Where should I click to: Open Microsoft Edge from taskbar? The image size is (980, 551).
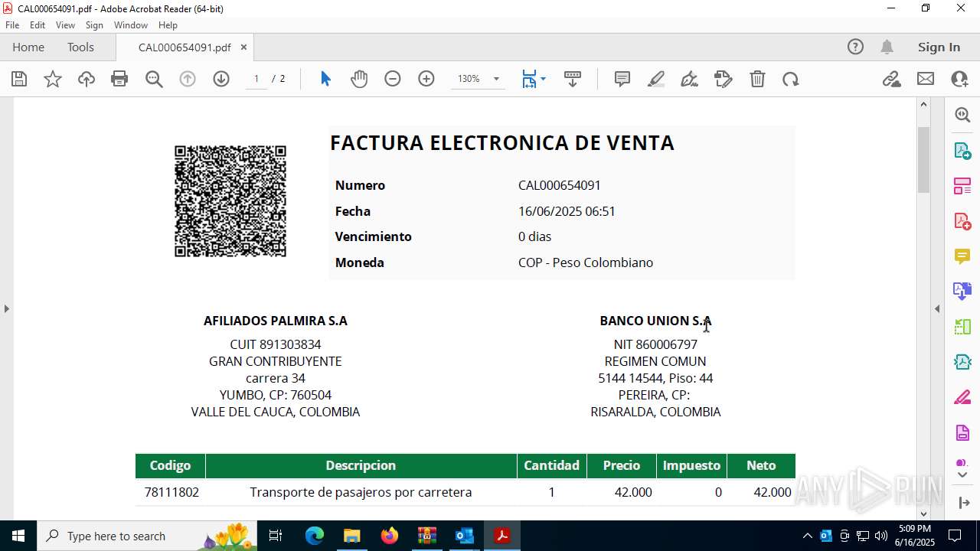[x=315, y=536]
